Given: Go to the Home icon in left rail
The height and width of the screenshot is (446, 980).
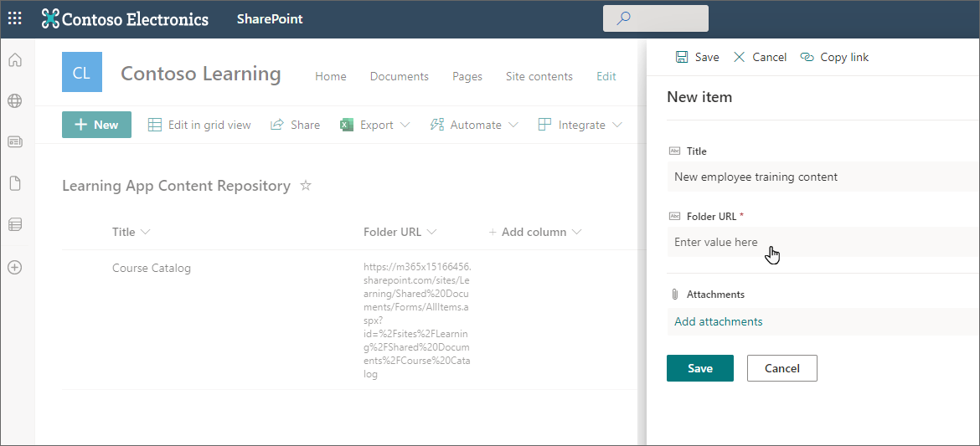Looking at the screenshot, I should coord(15,60).
